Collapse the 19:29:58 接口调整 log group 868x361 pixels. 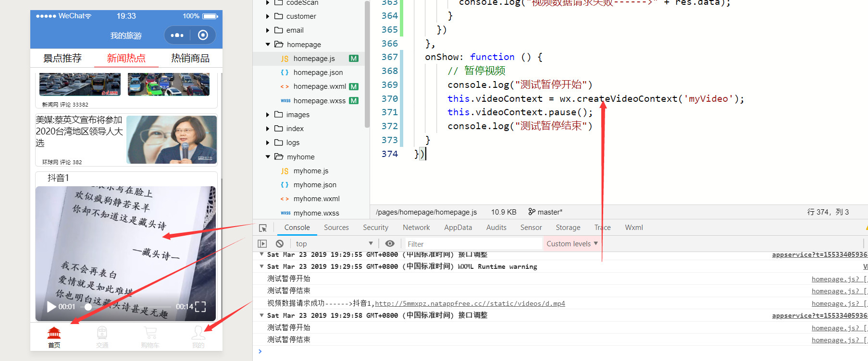[262, 315]
